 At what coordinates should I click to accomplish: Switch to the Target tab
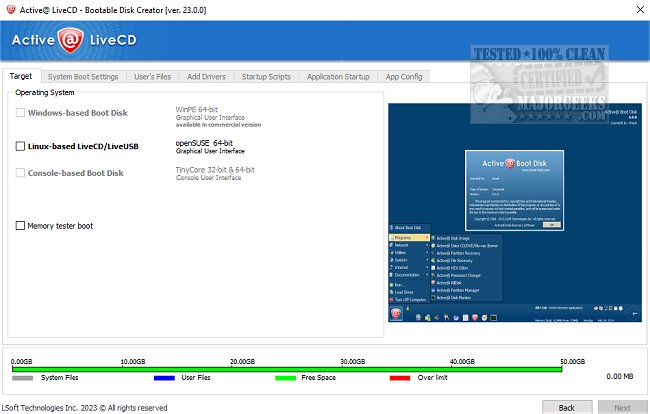pyautogui.click(x=21, y=76)
